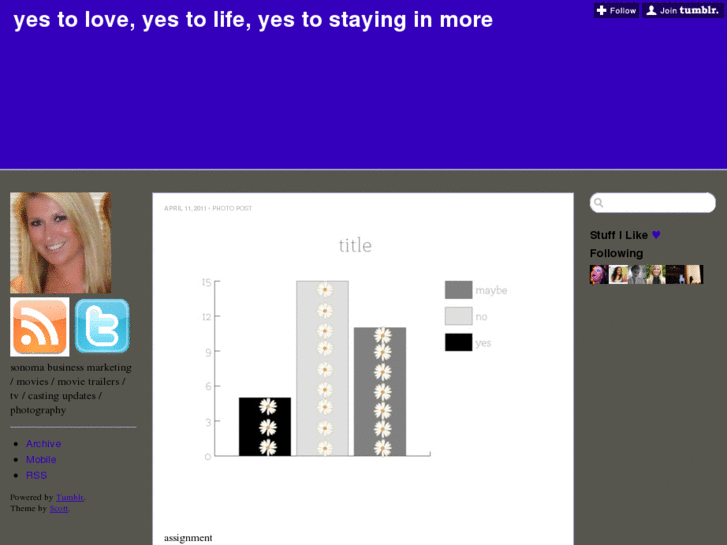The width and height of the screenshot is (727, 545).
Task: Open fifth dark following avatar
Action: coord(675,275)
